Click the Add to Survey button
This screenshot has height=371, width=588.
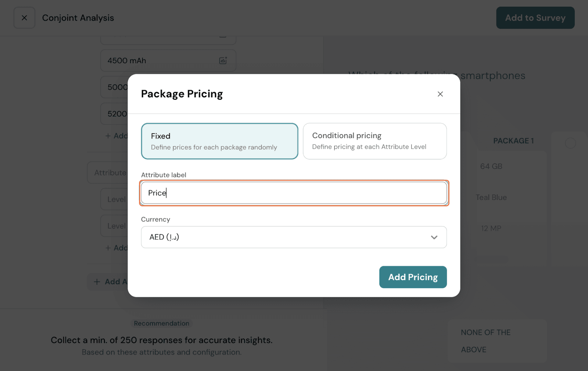535,18
